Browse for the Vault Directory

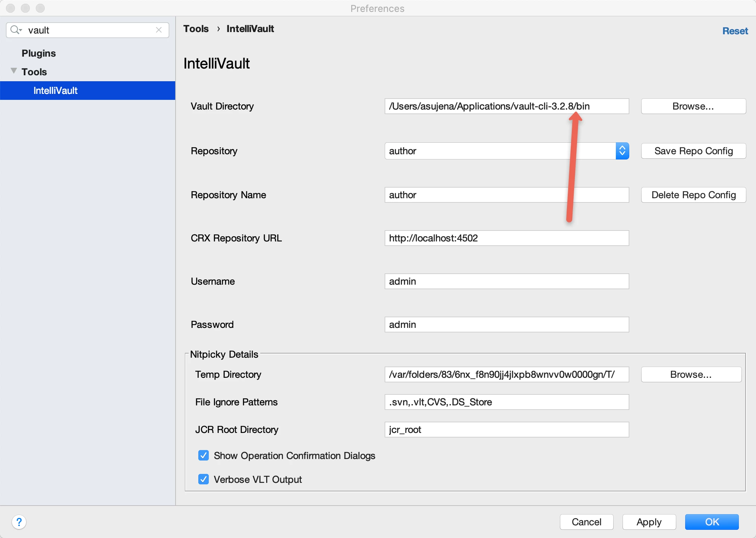click(693, 106)
